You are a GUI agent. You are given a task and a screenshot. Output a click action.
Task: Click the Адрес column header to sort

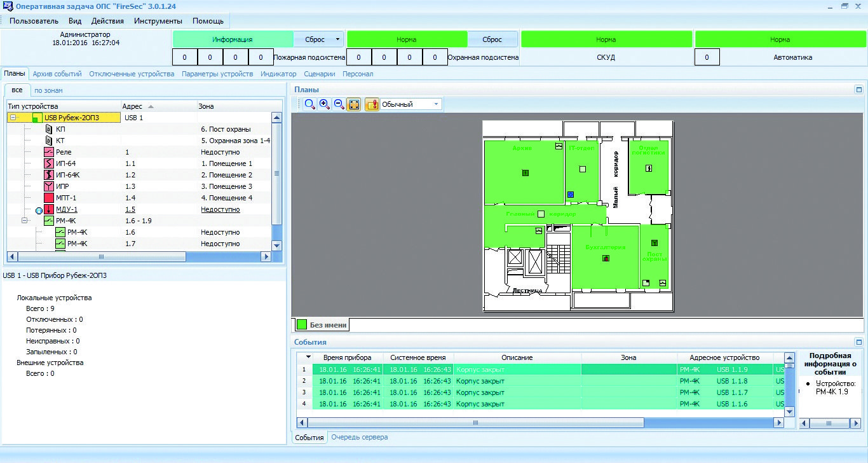point(133,106)
